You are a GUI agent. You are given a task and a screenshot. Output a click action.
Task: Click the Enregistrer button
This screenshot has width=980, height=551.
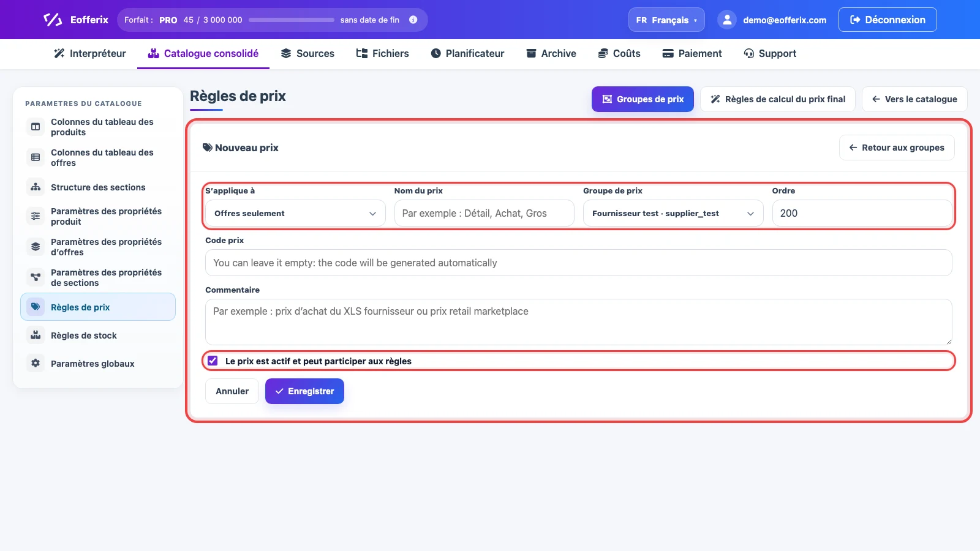304,391
